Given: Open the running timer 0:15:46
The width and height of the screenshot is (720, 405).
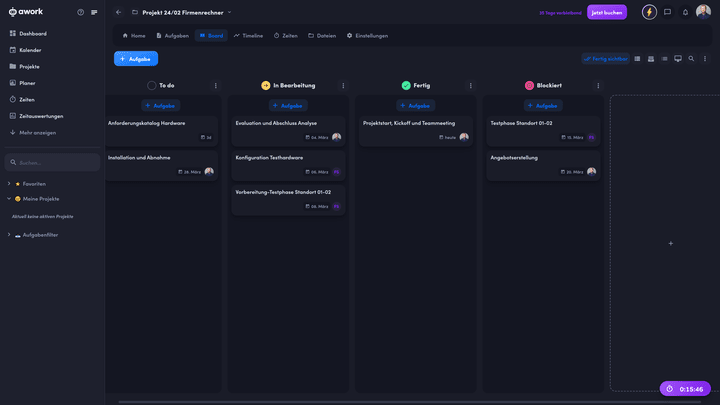Looking at the screenshot, I should pyautogui.click(x=685, y=389).
